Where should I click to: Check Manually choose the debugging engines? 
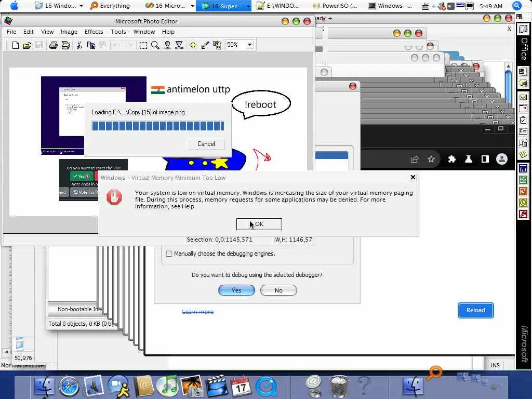pyautogui.click(x=169, y=254)
